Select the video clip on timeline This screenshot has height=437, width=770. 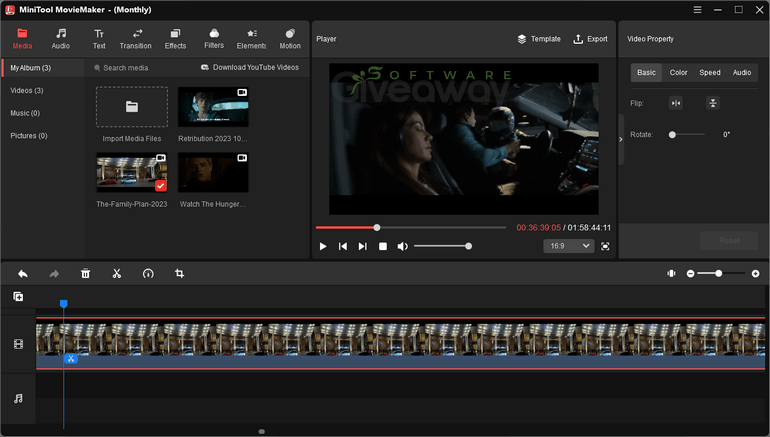pos(400,343)
